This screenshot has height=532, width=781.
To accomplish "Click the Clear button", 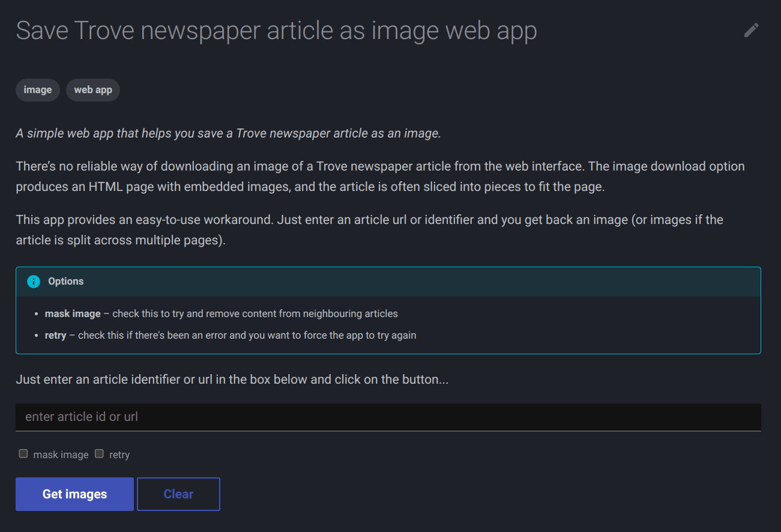I will click(x=178, y=494).
